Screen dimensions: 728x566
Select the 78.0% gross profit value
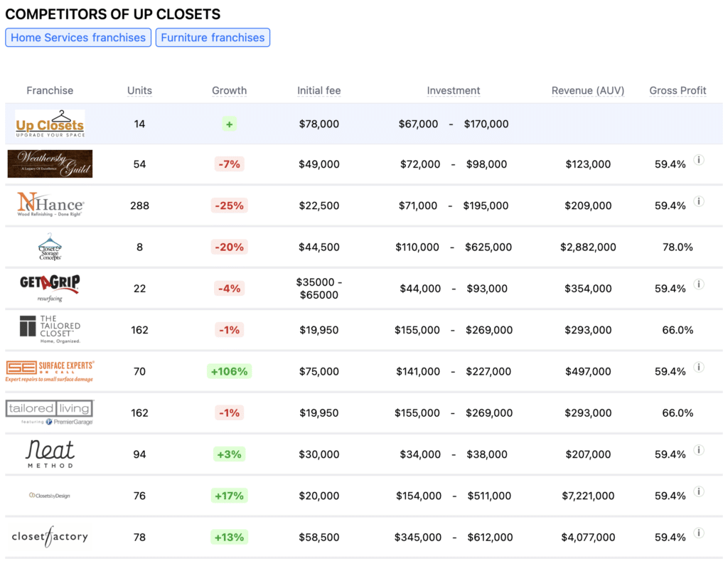[678, 247]
